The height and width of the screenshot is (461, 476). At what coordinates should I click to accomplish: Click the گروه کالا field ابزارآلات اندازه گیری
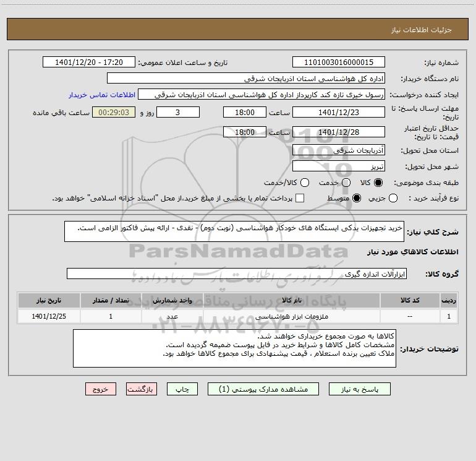237,274
